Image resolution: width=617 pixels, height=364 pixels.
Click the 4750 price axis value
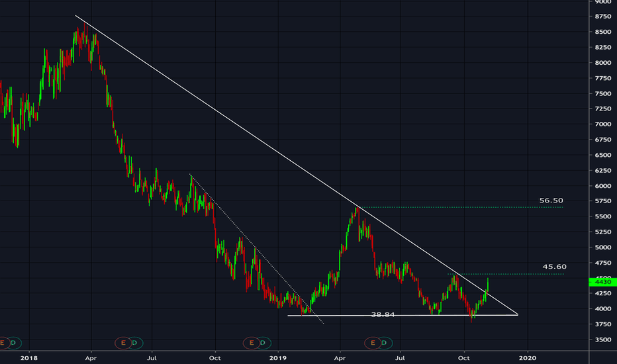(603, 263)
